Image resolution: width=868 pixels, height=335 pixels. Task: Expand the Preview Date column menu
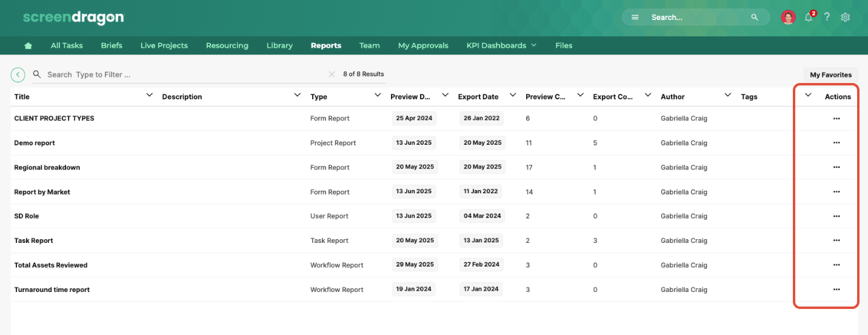446,95
